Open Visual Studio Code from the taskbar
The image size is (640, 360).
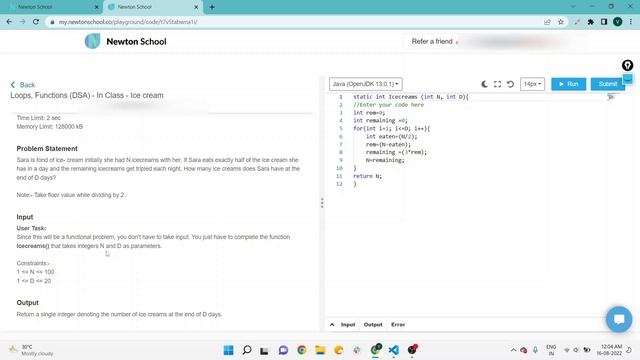point(393,350)
